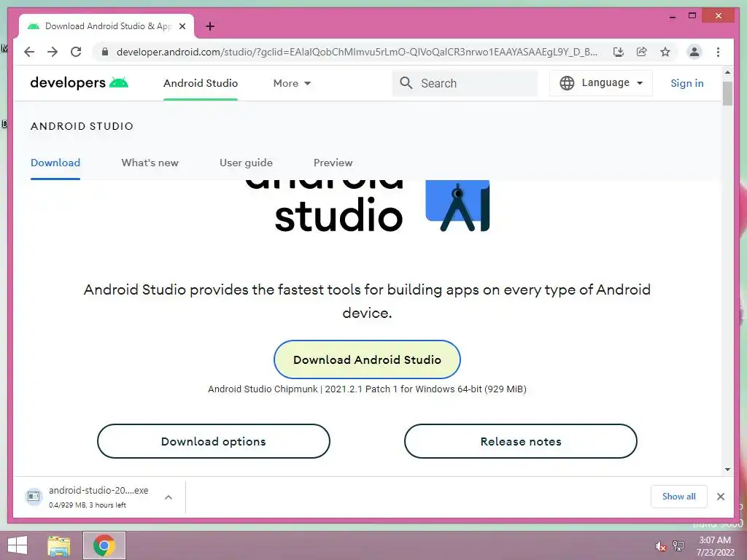Click the URL in the address bar
The width and height of the screenshot is (747, 560).
tap(357, 52)
